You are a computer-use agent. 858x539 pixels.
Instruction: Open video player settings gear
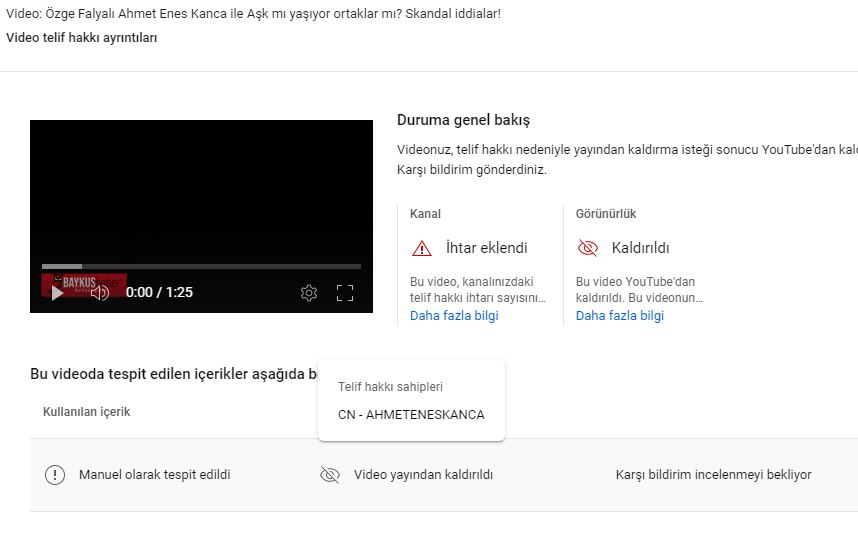[x=309, y=293]
